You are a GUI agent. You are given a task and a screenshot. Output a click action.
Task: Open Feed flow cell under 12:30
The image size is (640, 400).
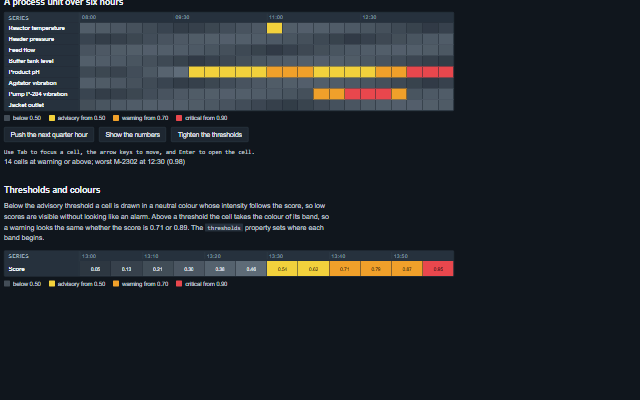click(x=368, y=50)
